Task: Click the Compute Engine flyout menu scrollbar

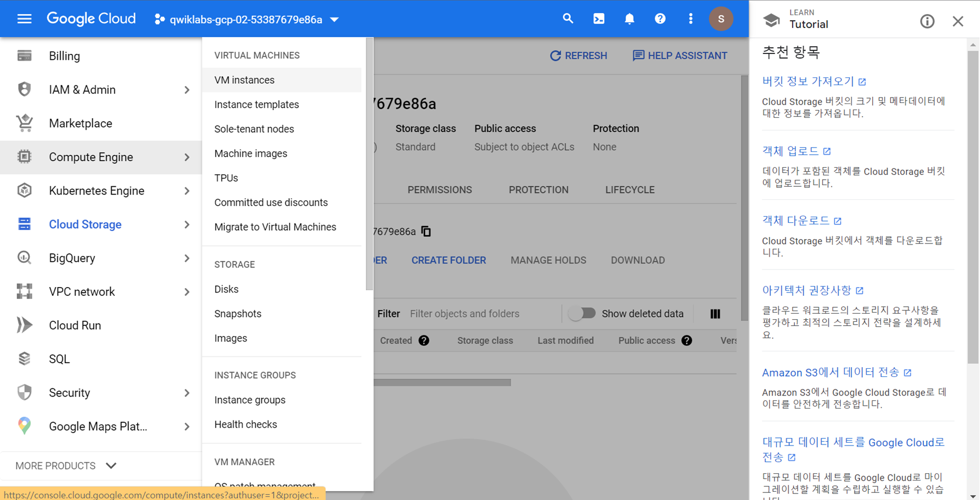Action: pyautogui.click(x=369, y=164)
